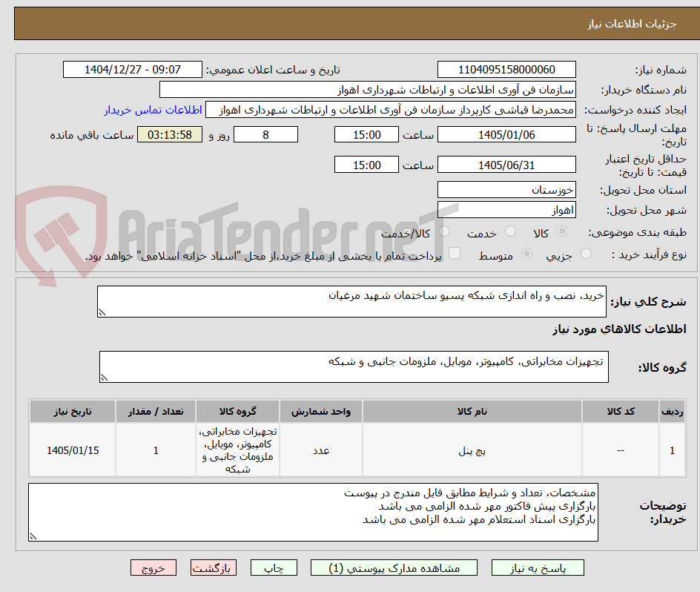Image resolution: width=700 pixels, height=592 pixels.
Task: Click the شهر محل تحویل field اهواز
Action: (506, 210)
